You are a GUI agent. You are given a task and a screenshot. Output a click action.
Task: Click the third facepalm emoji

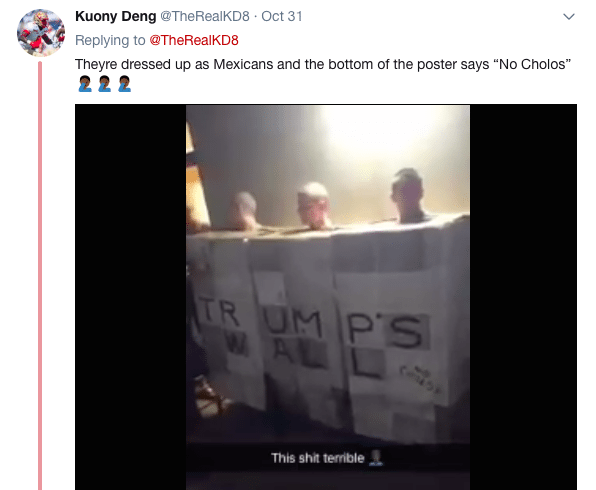[124, 84]
